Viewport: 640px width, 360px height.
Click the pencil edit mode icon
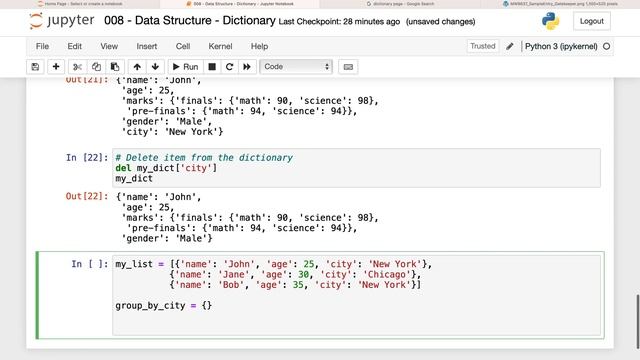[x=510, y=46]
